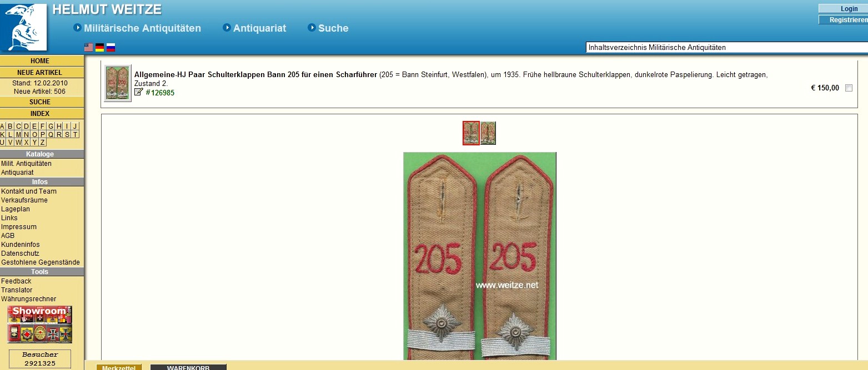Switch language using the German flag
Image resolution: width=868 pixels, height=370 pixels.
tap(100, 48)
